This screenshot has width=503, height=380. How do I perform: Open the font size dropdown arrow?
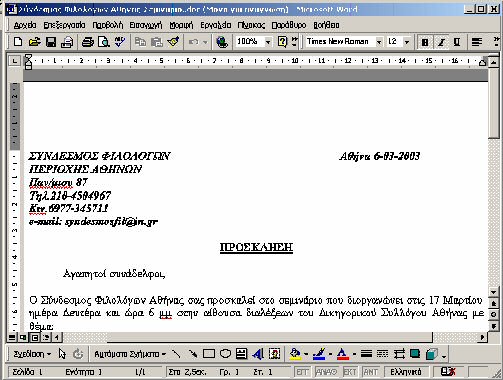(x=407, y=42)
